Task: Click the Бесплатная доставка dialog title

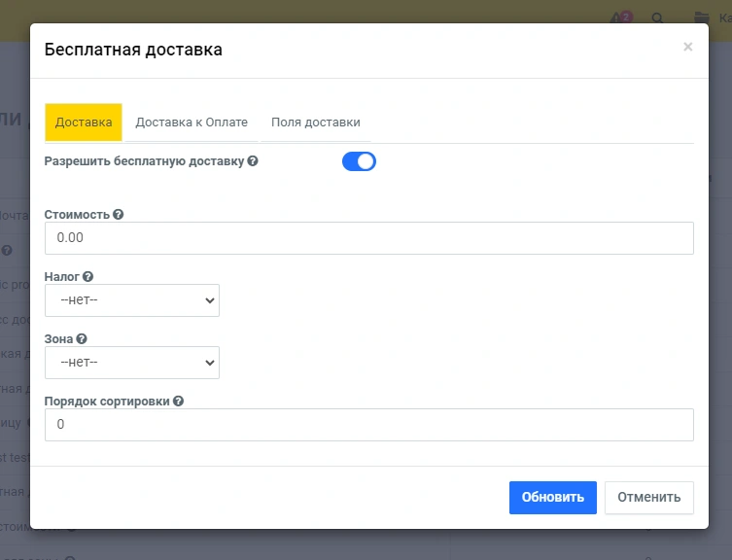Action: coord(133,50)
